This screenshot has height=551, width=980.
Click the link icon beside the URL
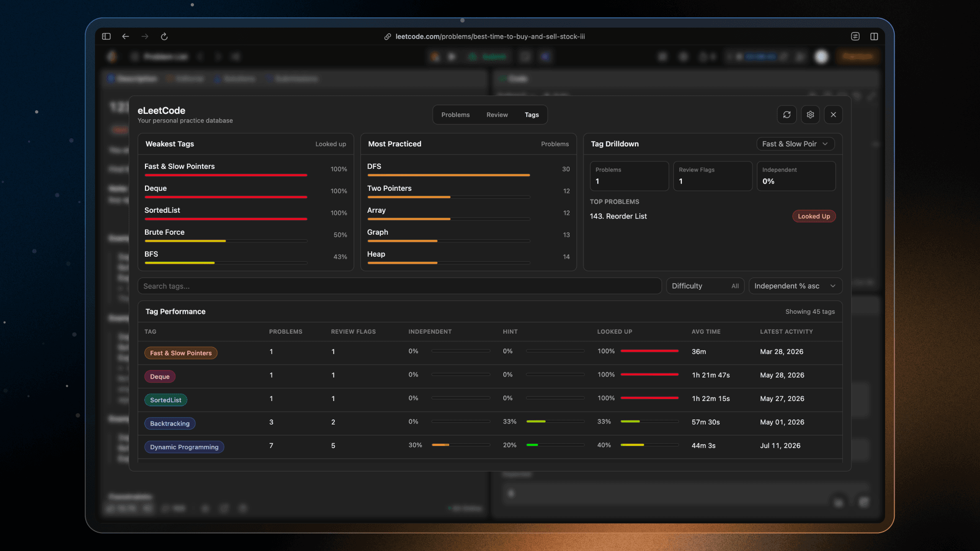(388, 37)
